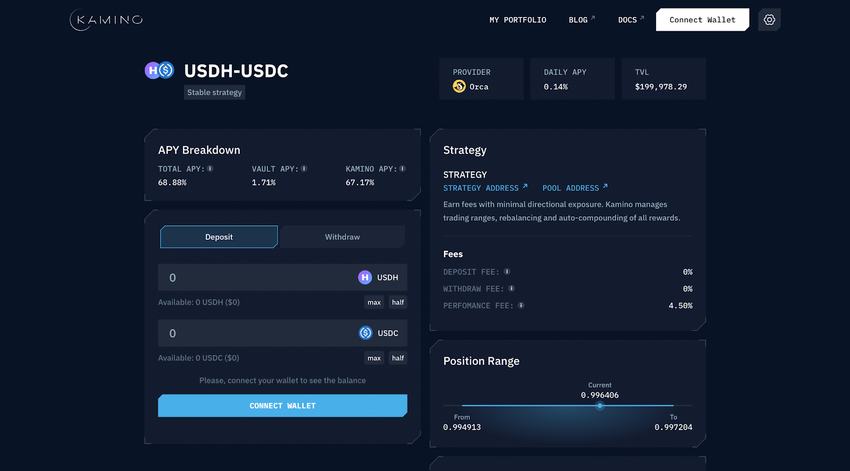Click the external link arrow beside Docs
The width and height of the screenshot is (850, 471).
pos(642,18)
